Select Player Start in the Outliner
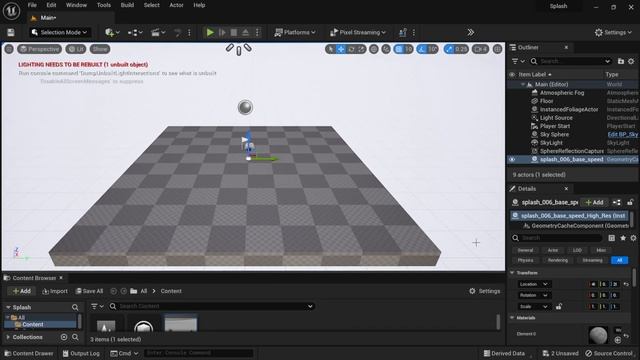Screen dimensions: 640x360 pyautogui.click(x=555, y=126)
